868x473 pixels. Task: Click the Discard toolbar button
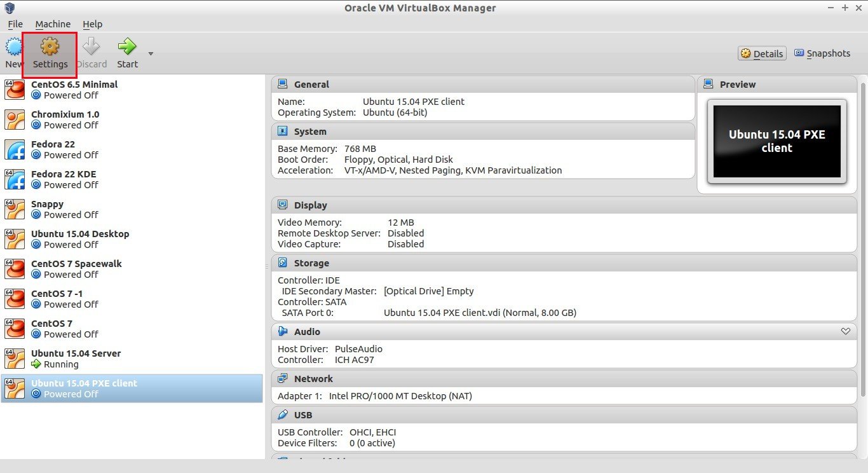pyautogui.click(x=92, y=53)
